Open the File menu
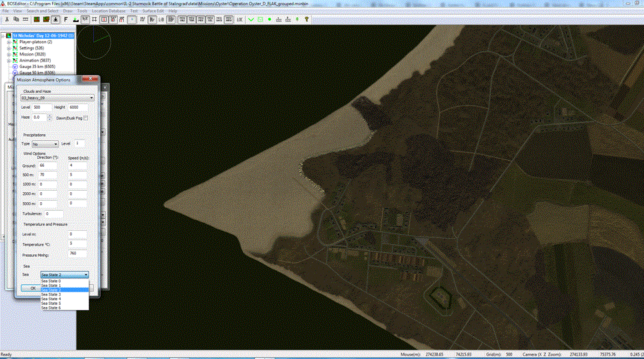 5,11
